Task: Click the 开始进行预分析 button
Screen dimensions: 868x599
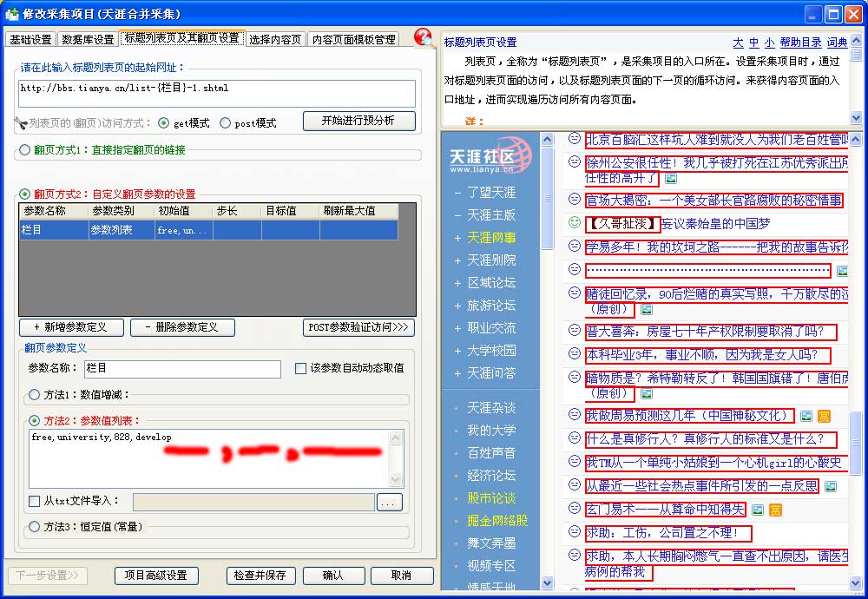Action: click(358, 121)
